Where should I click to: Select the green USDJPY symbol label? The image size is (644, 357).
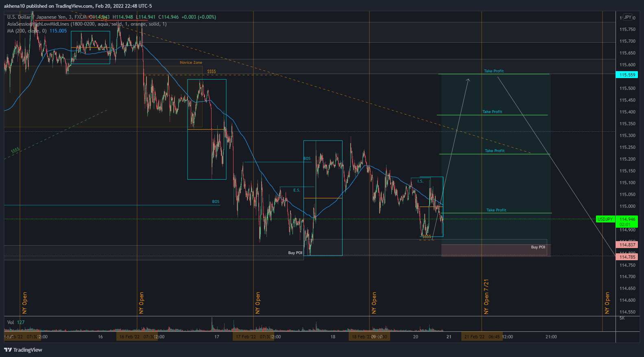(605, 219)
